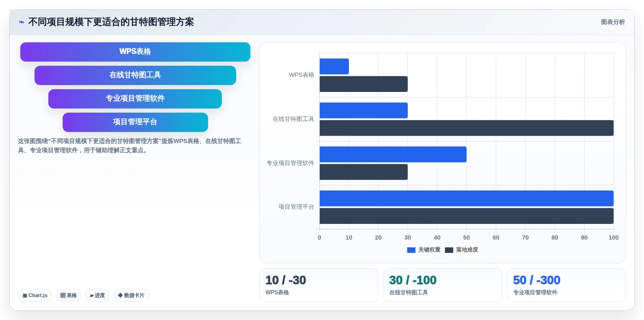
Task: Click the blue 关键权重 bar for WPS表格
Action: (334, 66)
